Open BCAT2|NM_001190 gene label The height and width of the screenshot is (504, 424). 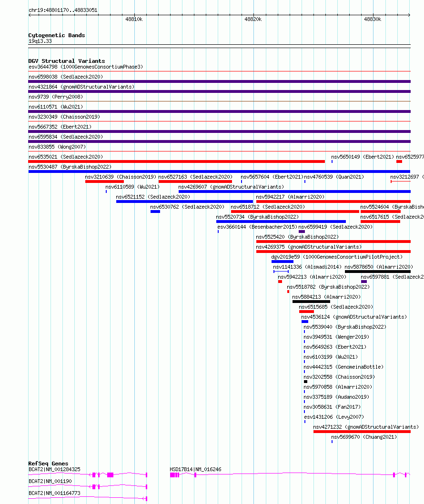(x=50, y=481)
